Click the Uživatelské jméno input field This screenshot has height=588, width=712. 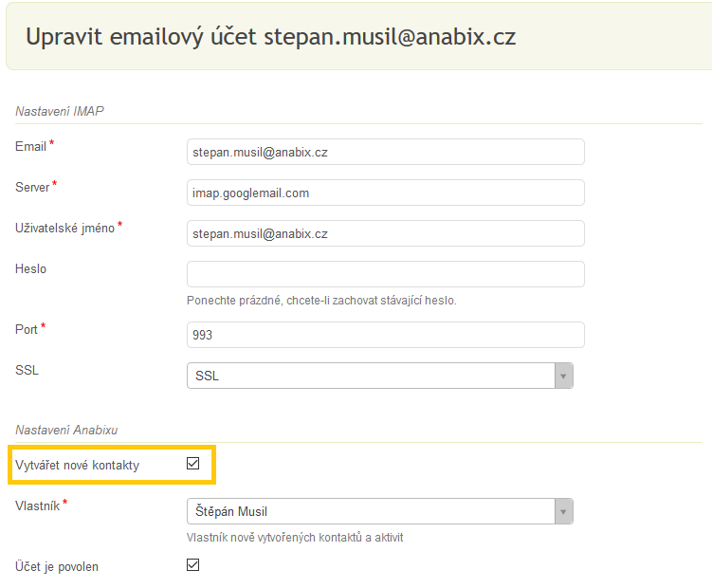pos(385,233)
